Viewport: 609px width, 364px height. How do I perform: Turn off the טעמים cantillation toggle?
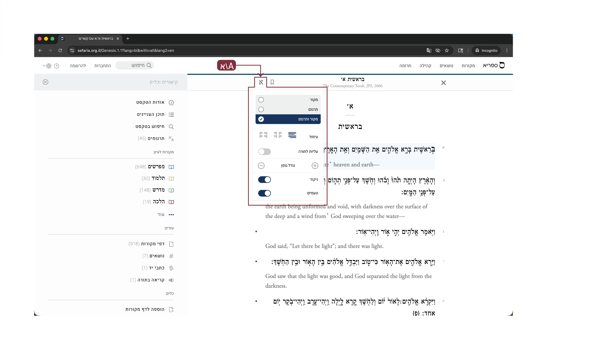point(265,193)
